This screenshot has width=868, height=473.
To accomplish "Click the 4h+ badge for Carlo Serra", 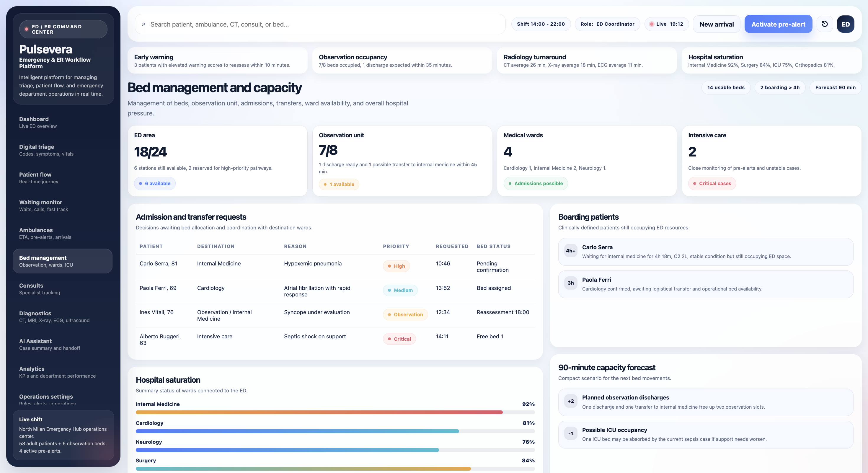I will (570, 251).
